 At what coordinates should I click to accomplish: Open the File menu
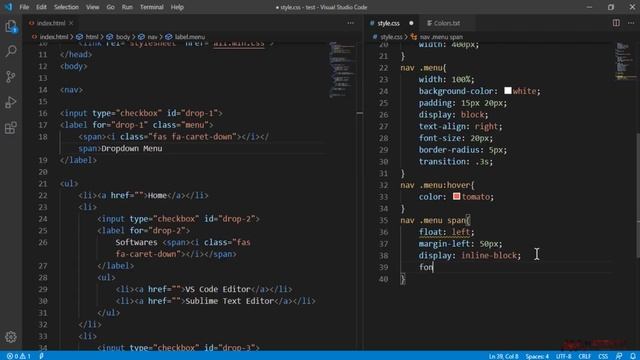click(x=24, y=7)
